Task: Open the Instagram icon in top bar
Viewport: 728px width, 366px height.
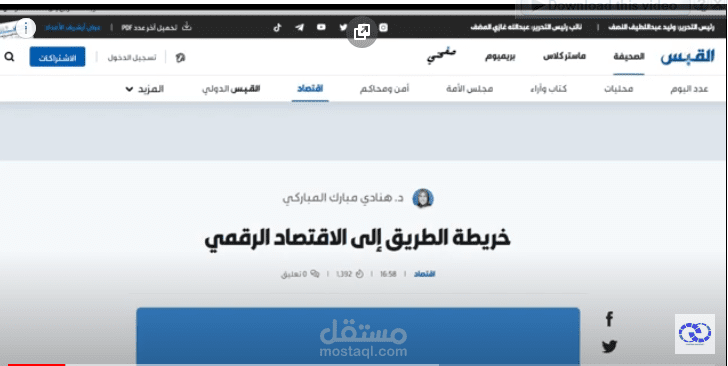Action: 384,27
